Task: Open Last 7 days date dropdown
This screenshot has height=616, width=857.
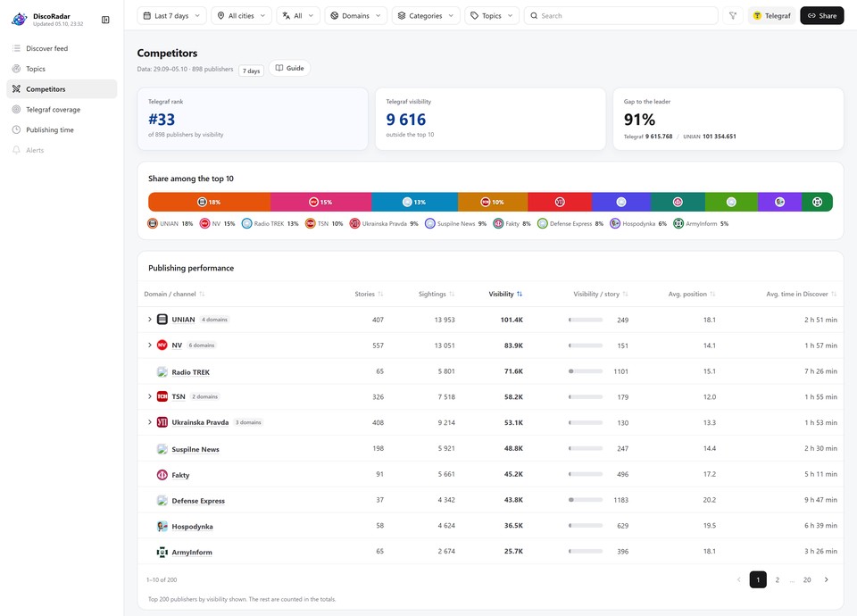Action: tap(171, 16)
